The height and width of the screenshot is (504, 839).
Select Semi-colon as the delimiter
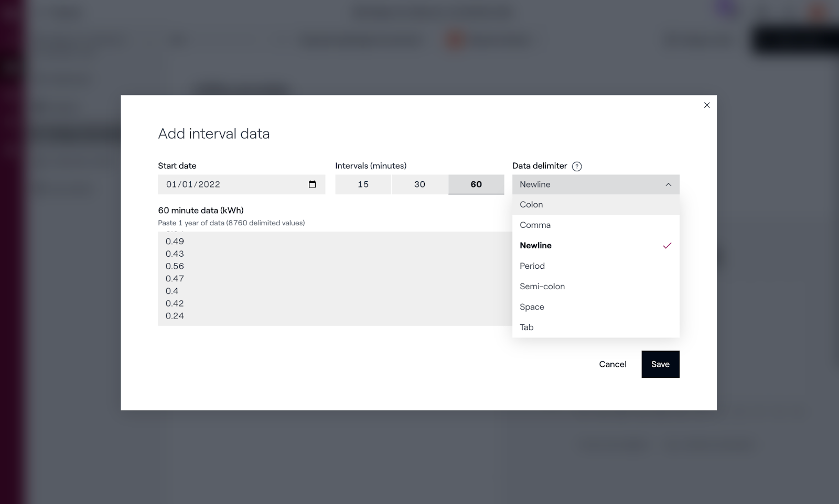(x=542, y=287)
